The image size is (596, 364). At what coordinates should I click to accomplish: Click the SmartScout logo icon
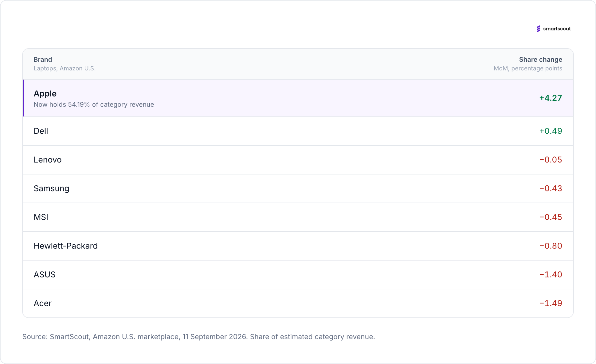(538, 29)
